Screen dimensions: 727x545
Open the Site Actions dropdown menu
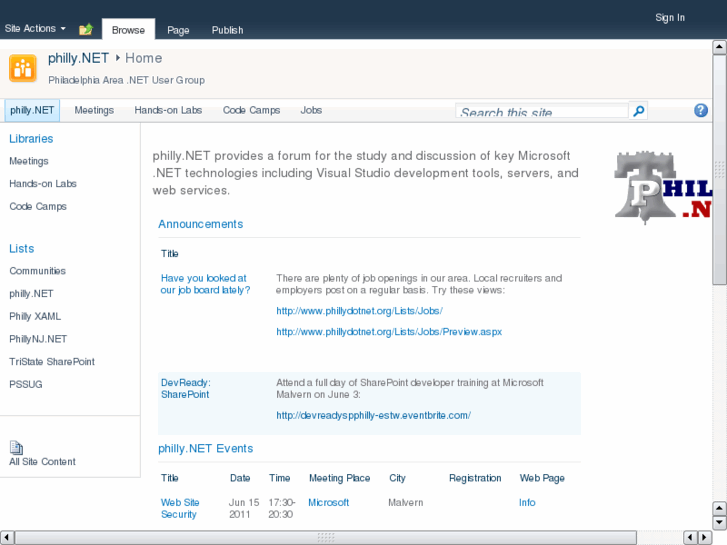(35, 29)
